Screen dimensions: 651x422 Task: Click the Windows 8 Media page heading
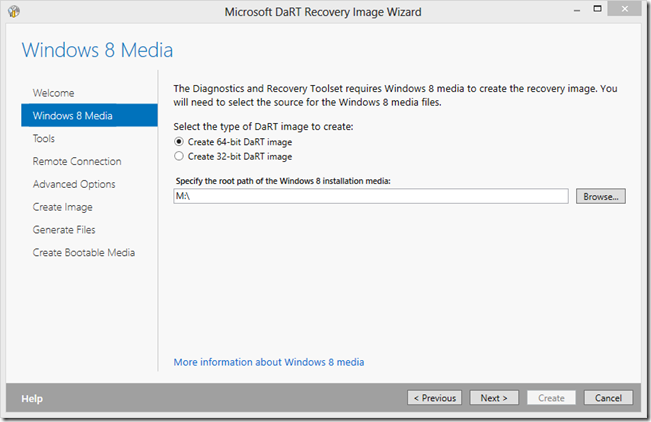click(x=97, y=50)
